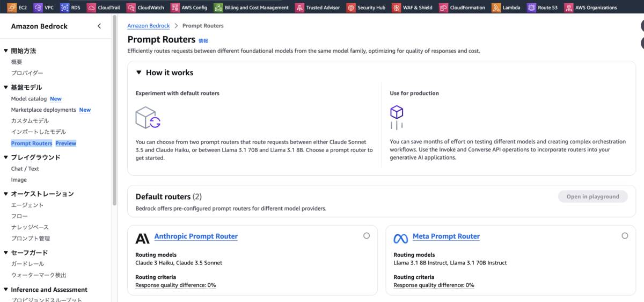Image resolution: width=644 pixels, height=302 pixels.
Task: Collapse the 基盤モデル sidebar section
Action: (x=6, y=87)
